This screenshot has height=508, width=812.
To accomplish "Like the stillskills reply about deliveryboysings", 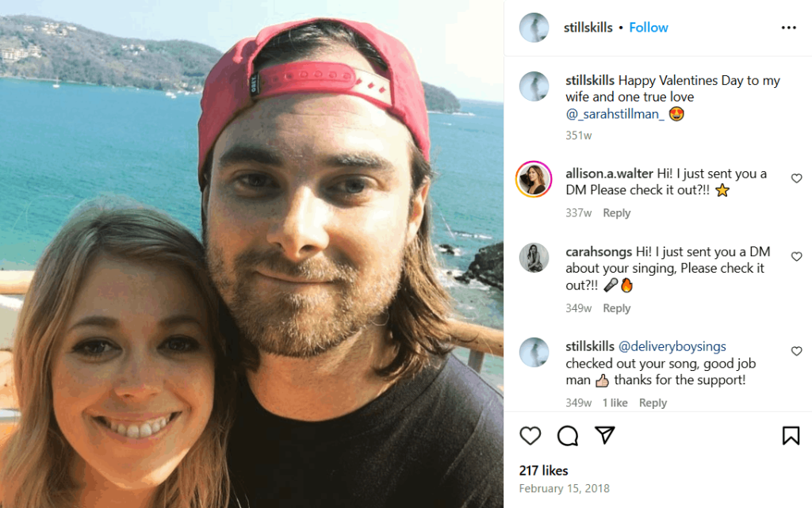I will (796, 351).
